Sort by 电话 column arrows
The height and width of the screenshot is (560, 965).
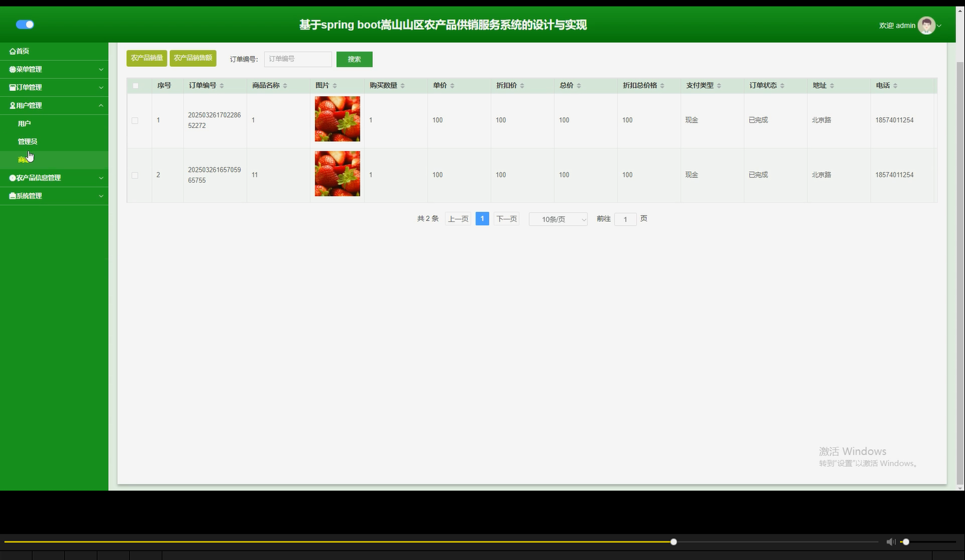coord(895,86)
